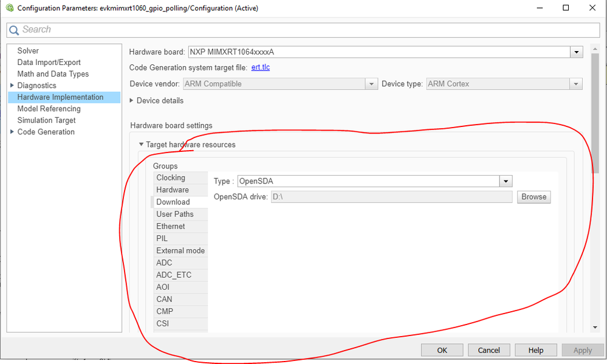Click the scrollbar up arrow

point(595,49)
